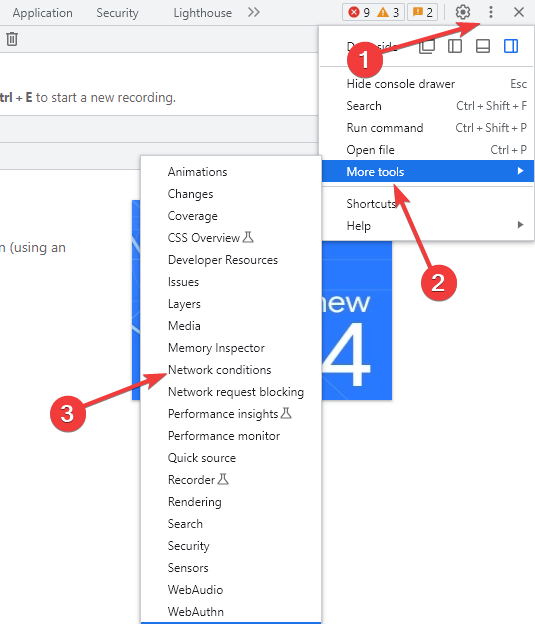Open DevTools settings gear
The image size is (535, 624).
[x=463, y=12]
